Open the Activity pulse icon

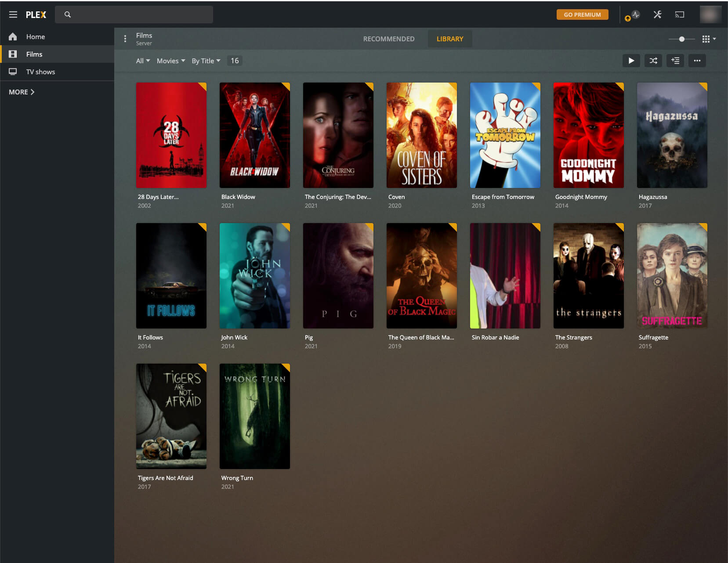pos(636,14)
